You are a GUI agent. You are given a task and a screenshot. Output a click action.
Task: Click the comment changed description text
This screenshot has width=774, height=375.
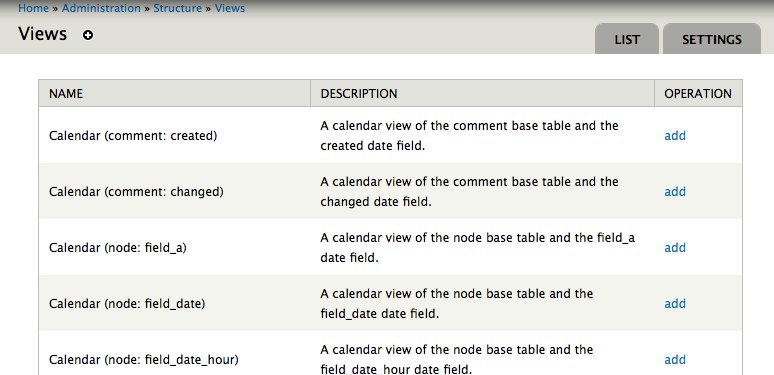pos(469,191)
